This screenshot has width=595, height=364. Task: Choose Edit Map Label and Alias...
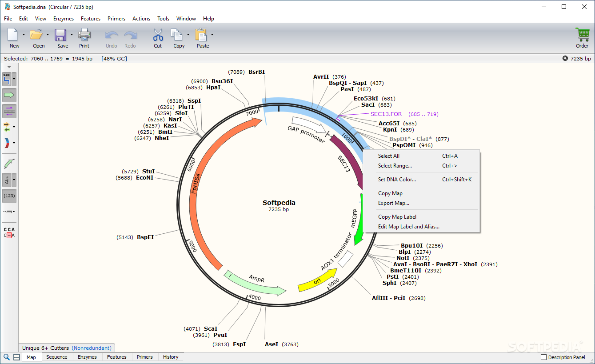(x=421, y=227)
